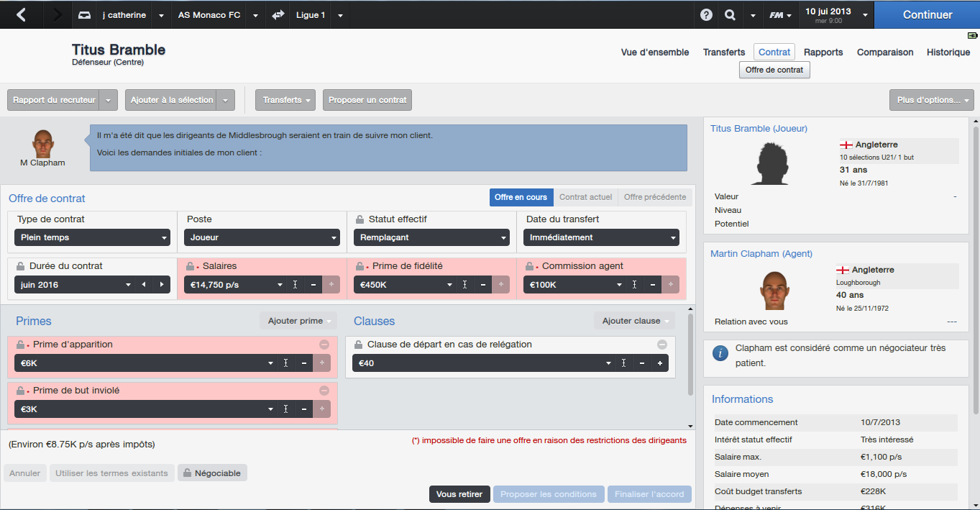Open the help question mark icon

point(707,14)
